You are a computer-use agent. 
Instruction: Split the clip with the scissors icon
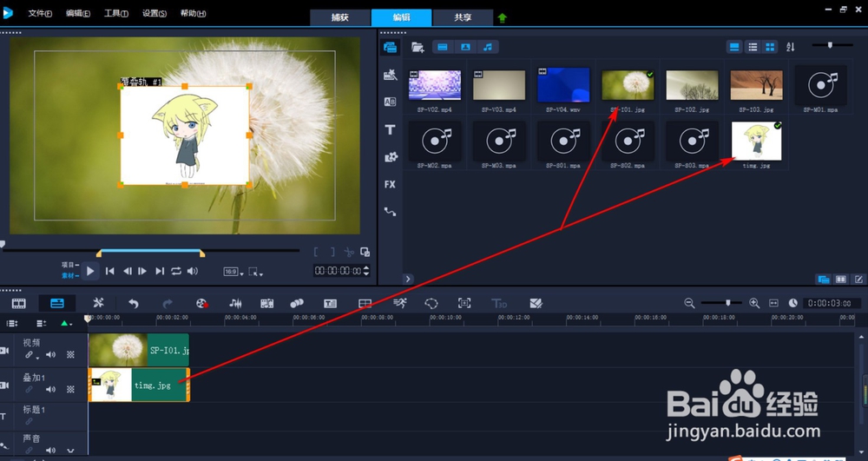(349, 253)
